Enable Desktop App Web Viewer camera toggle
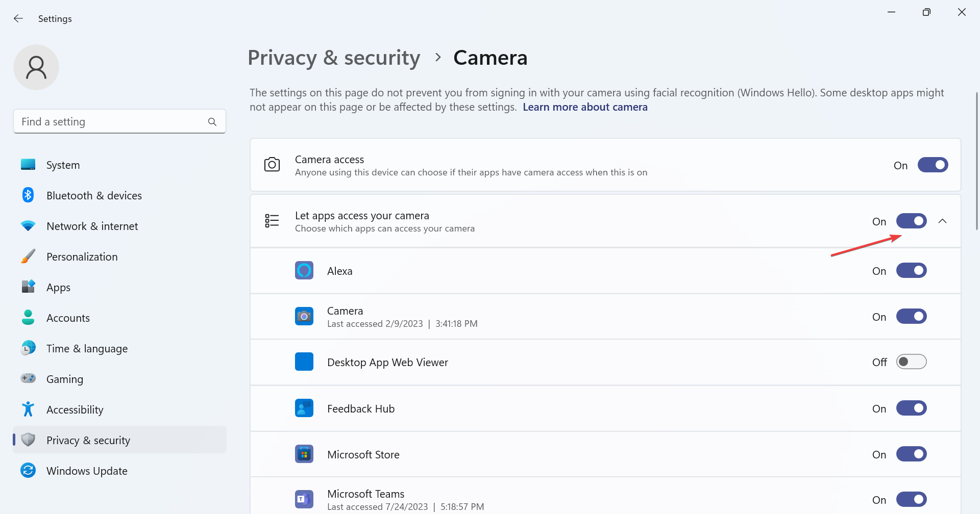 [x=911, y=362]
